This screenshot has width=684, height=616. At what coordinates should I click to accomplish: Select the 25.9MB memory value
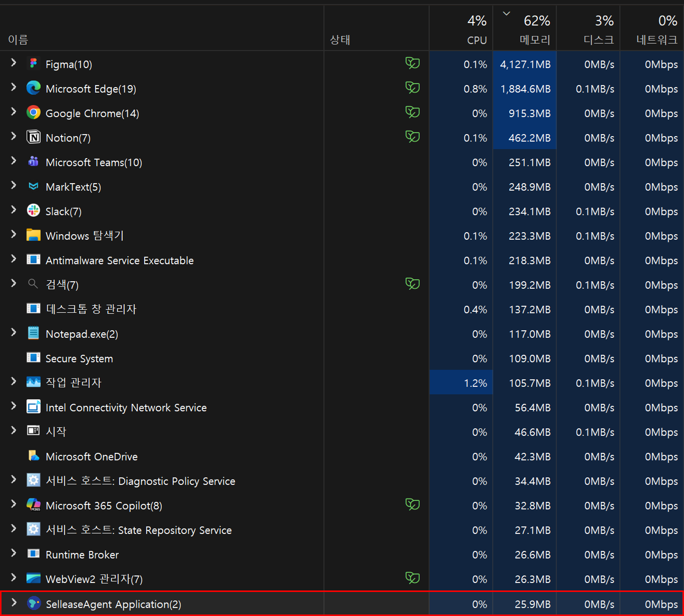pyautogui.click(x=533, y=604)
